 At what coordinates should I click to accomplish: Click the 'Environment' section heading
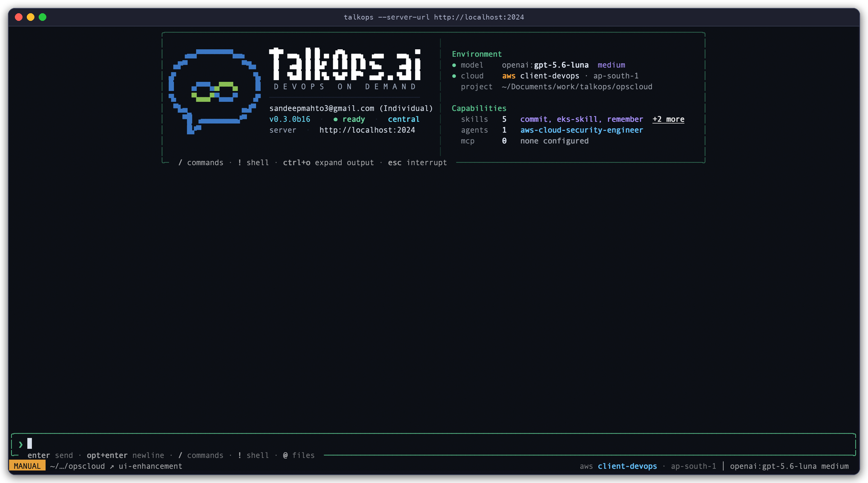click(x=476, y=54)
